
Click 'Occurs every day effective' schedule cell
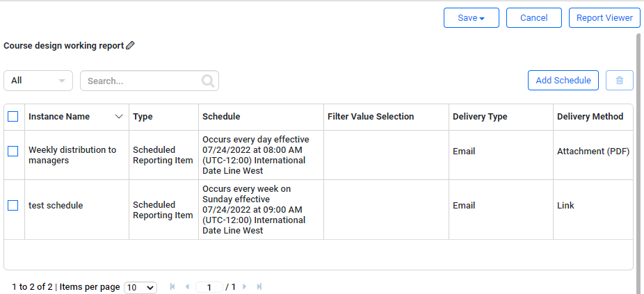[x=261, y=155]
